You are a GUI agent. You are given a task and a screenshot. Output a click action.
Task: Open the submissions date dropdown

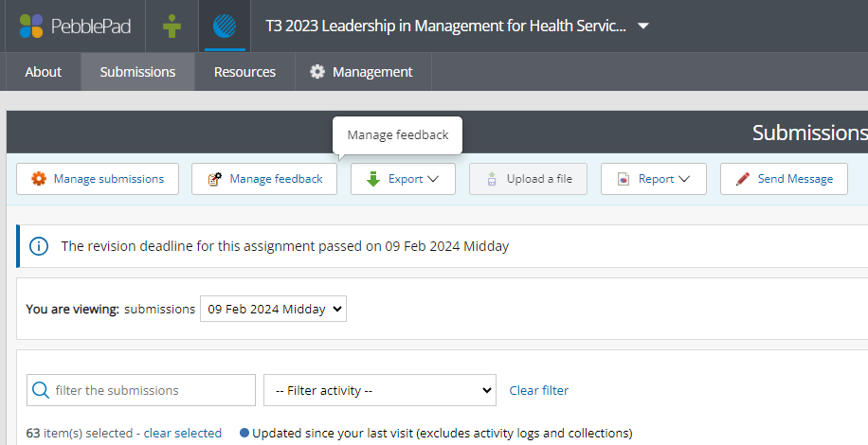click(x=274, y=309)
